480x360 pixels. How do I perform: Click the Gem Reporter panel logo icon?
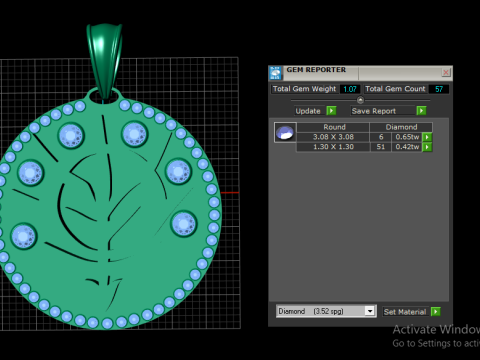(x=275, y=73)
